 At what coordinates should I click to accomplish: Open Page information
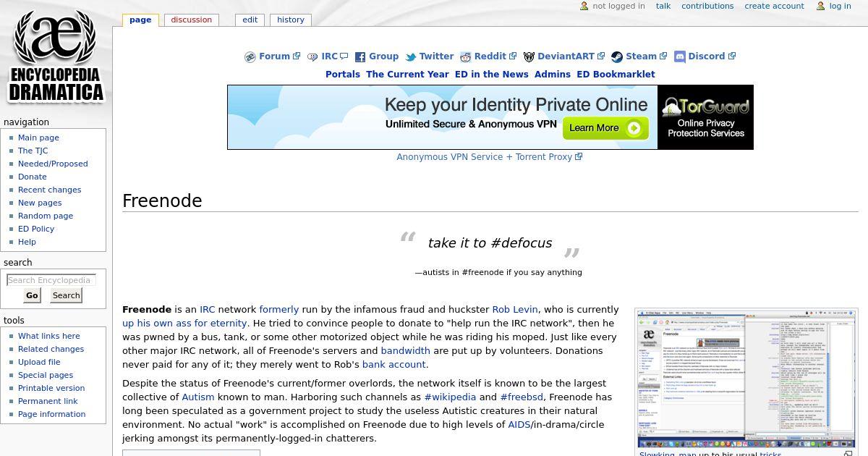51,414
